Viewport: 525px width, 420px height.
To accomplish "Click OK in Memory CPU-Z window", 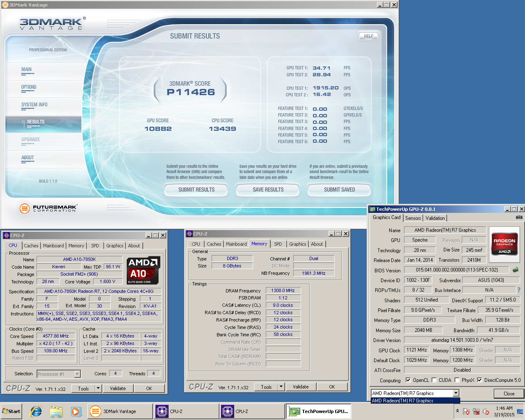I will coord(332,387).
